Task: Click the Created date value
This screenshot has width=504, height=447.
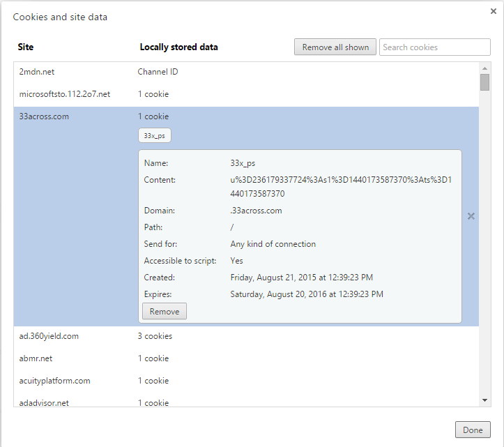Action: (x=302, y=278)
